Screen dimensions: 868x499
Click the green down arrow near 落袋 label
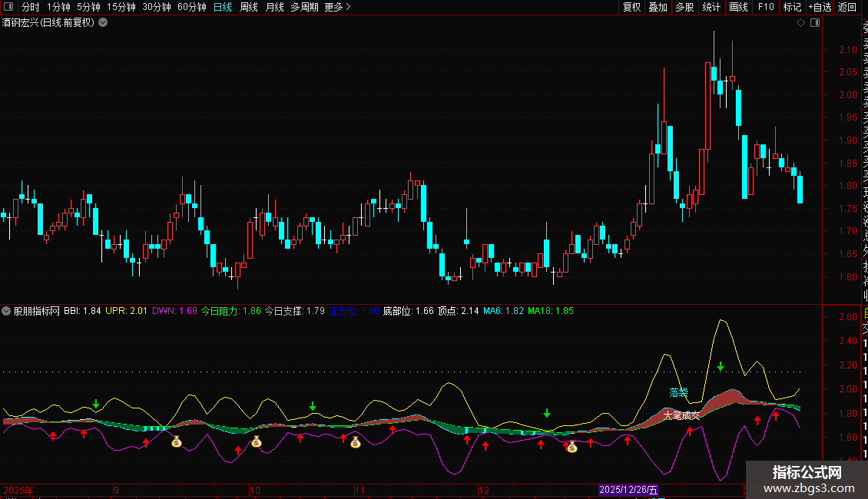pyautogui.click(x=721, y=367)
